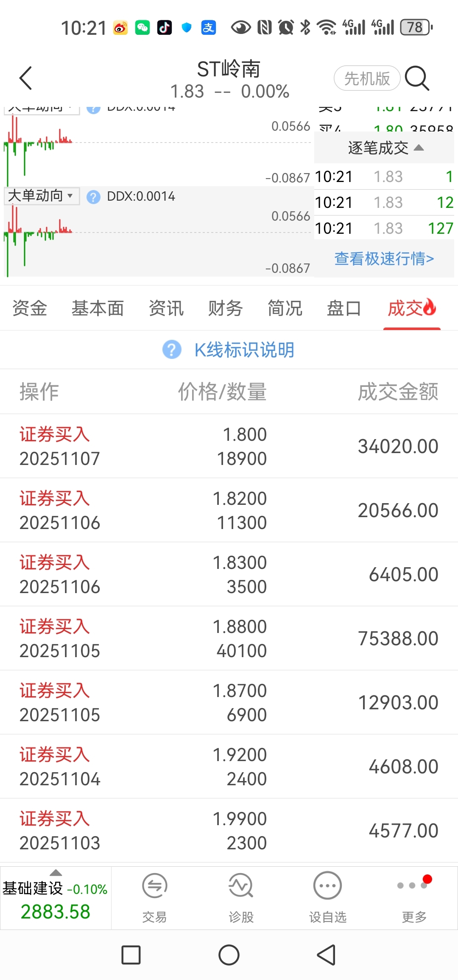Open the stock search magnifier

click(x=417, y=78)
